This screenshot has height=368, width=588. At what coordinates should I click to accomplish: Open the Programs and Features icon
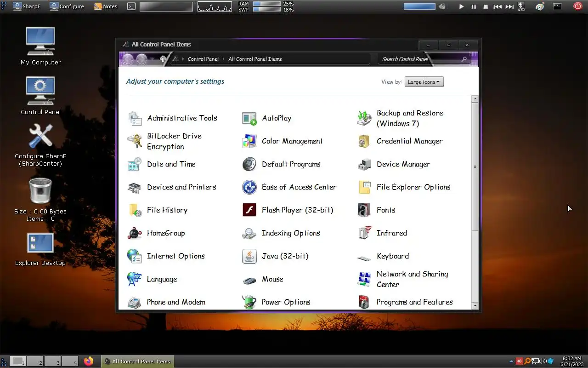pos(364,302)
